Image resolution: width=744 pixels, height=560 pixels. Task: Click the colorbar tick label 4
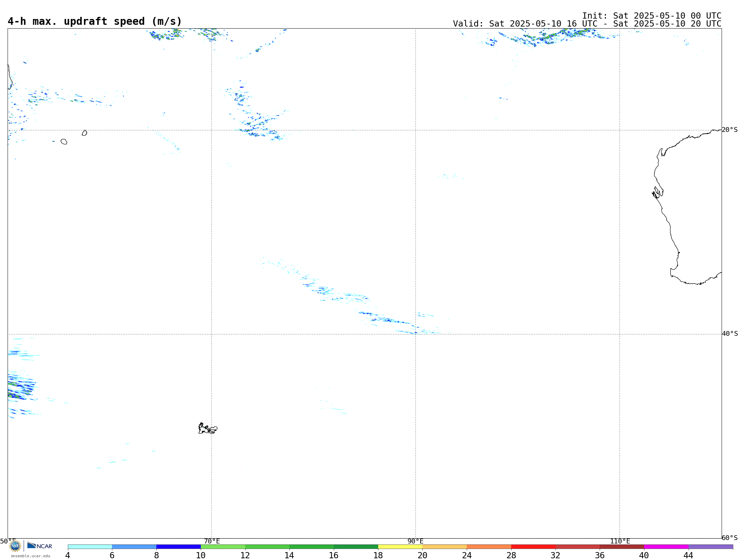click(68, 556)
